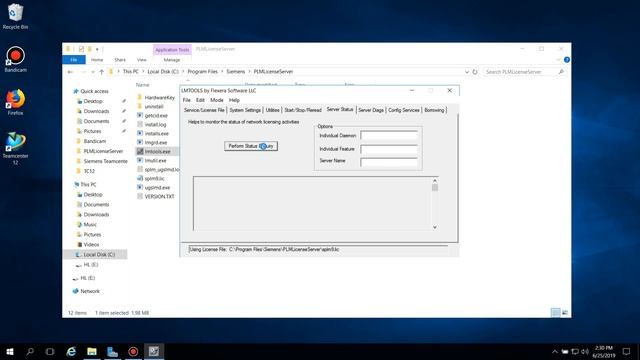Open Quick access in navigation pane
The height and width of the screenshot is (360, 640).
coord(94,91)
